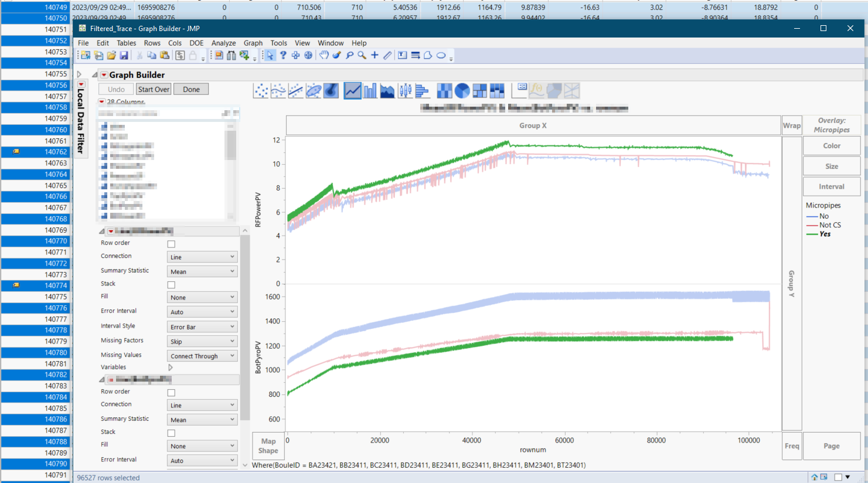Select the Magnifier tool
This screenshot has height=483, width=868.
click(x=362, y=55)
